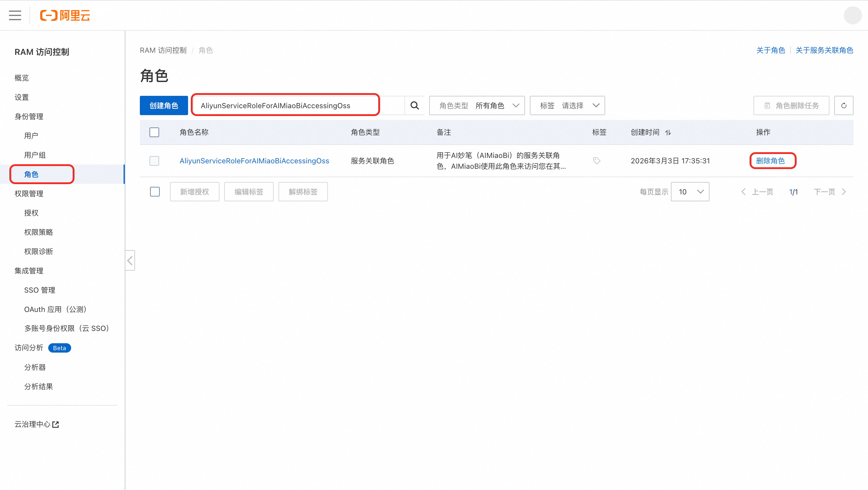Open 分析器 in the sidebar

tap(35, 367)
